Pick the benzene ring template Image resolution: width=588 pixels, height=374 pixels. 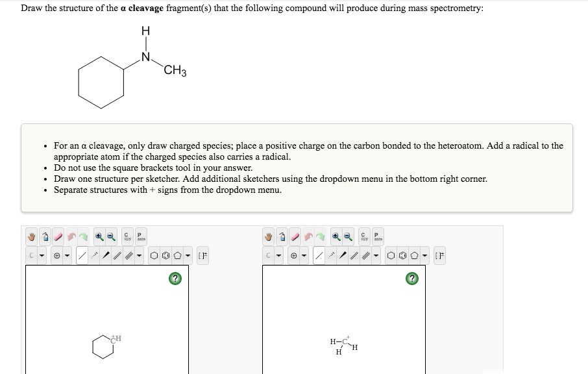pyautogui.click(x=164, y=255)
